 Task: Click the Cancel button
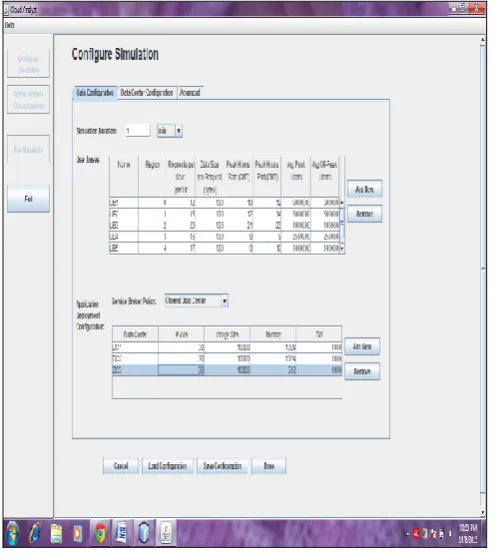[121, 466]
